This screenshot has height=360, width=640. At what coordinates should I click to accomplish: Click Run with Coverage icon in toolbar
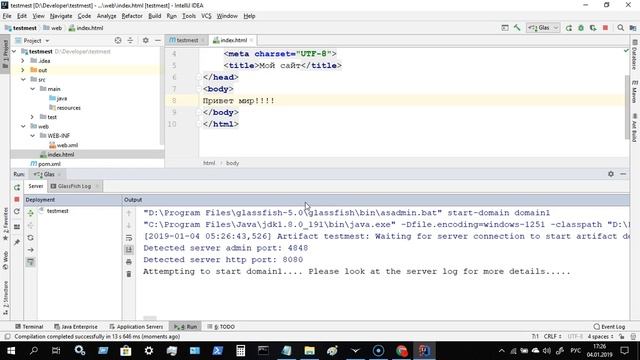pos(593,28)
